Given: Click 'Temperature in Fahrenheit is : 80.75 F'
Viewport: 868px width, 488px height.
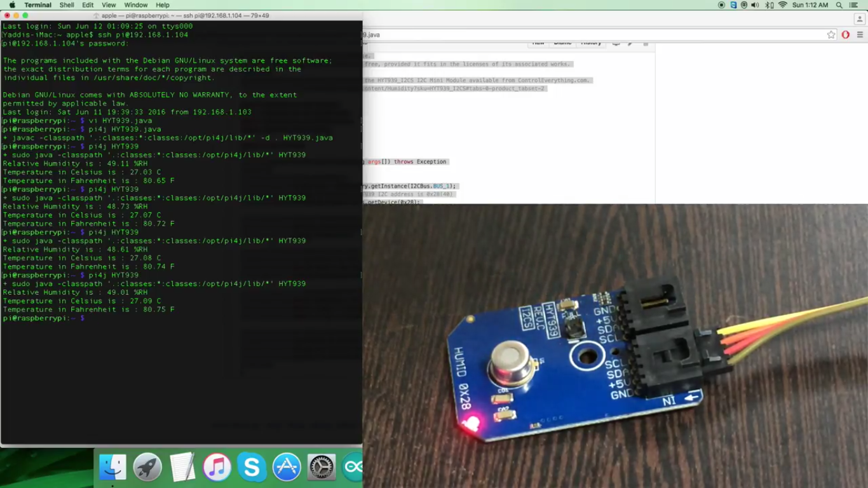Looking at the screenshot, I should click(88, 309).
